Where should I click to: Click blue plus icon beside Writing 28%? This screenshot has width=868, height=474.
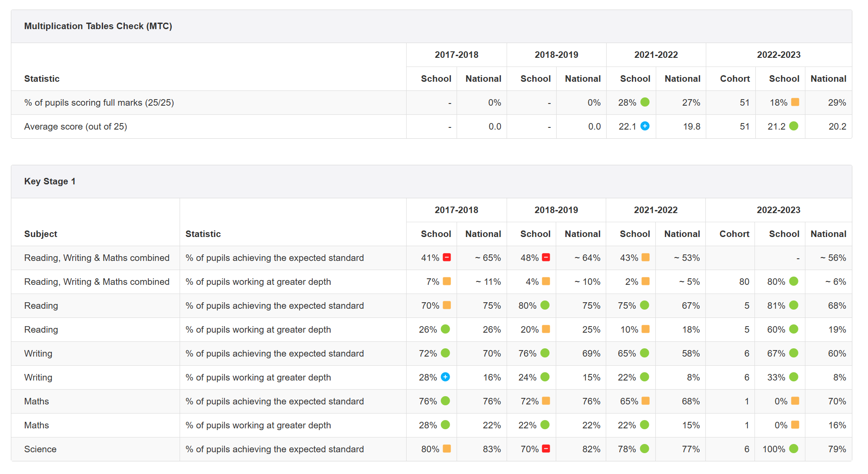point(445,377)
